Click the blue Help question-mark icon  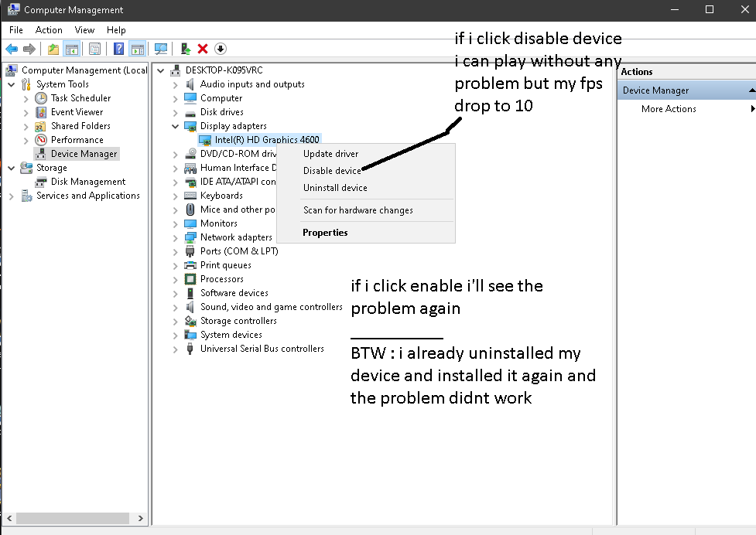118,49
